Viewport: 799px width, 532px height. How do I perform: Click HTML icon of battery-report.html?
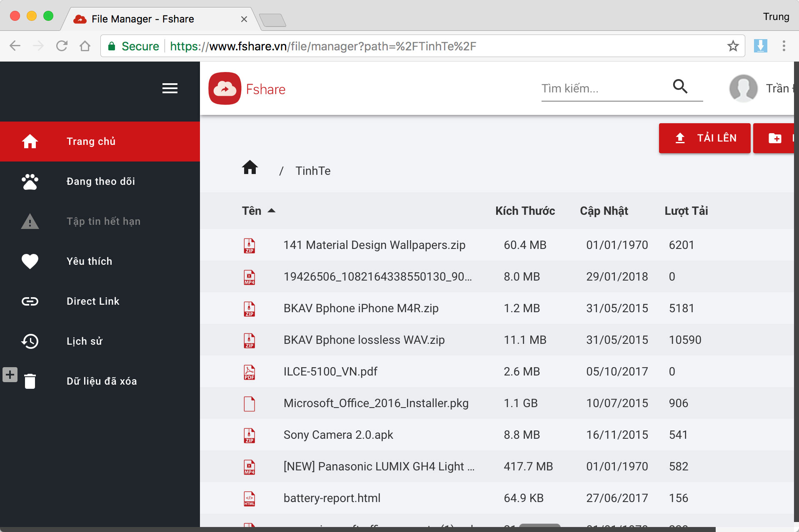tap(250, 499)
